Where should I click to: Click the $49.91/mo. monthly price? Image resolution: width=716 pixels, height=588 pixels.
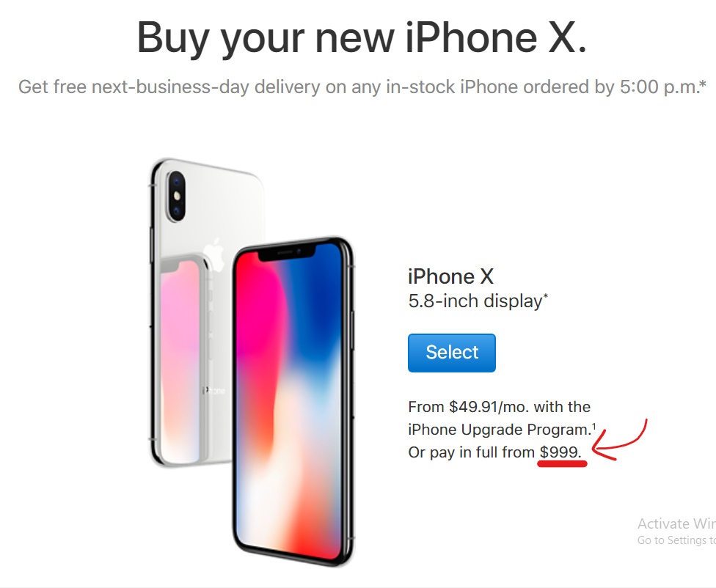(489, 407)
